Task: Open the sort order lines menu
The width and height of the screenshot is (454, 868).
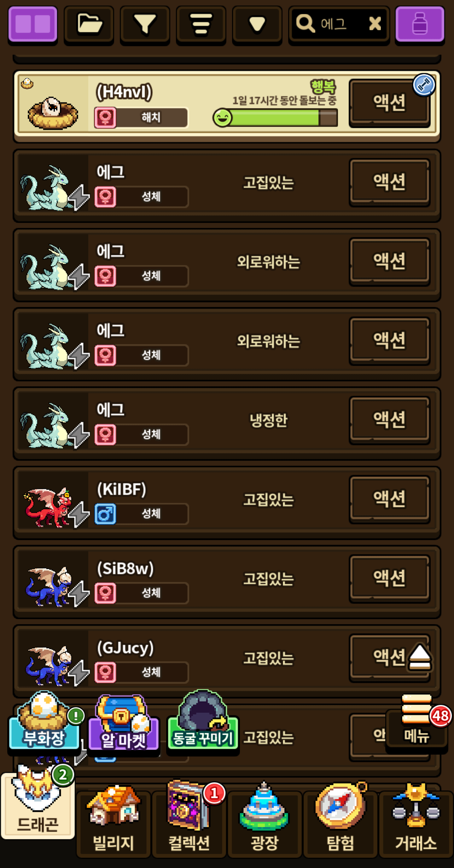Action: (201, 24)
